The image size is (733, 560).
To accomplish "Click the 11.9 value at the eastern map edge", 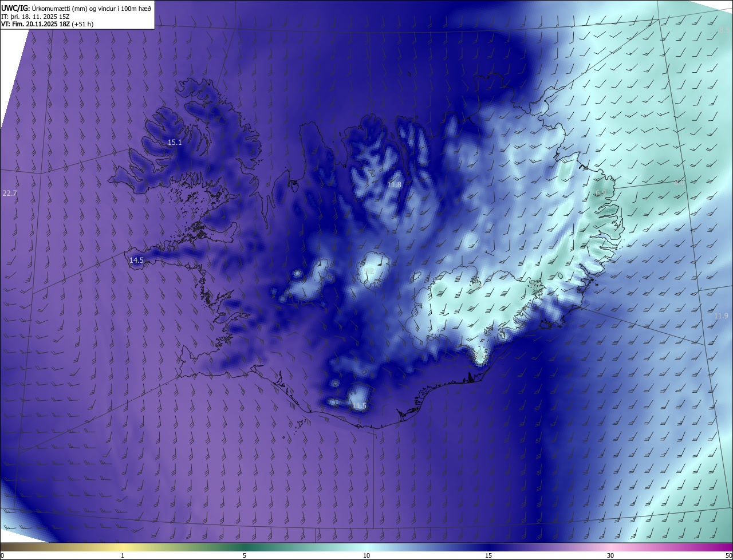I will 721,316.
